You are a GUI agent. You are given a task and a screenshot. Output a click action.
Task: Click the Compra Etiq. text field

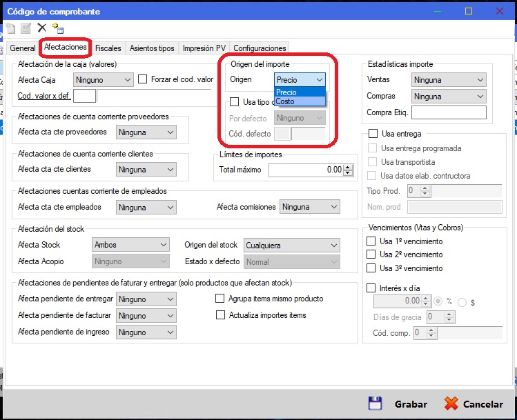tap(448, 112)
